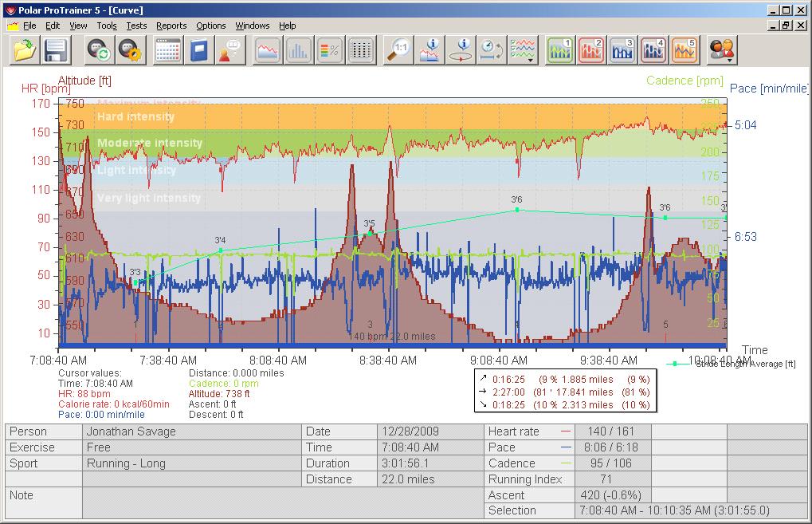Open the two-person user dropdown
Viewport: 812px width, 524px height.
click(x=722, y=50)
